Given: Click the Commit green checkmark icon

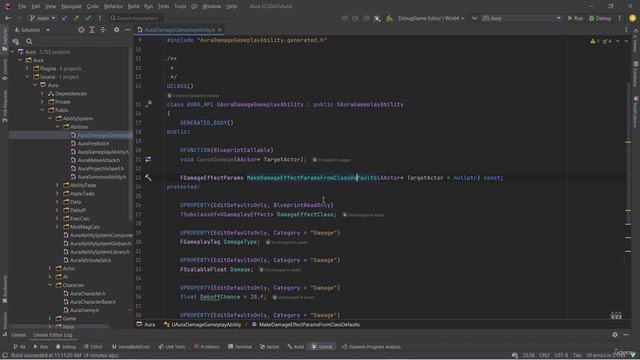Looking at the screenshot, I should (x=88, y=18).
